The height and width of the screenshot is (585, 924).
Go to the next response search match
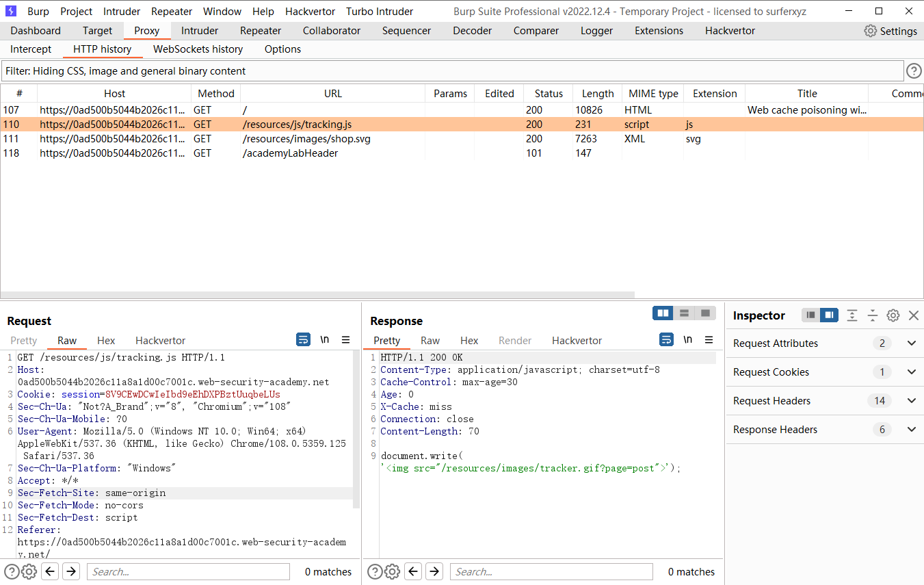(x=434, y=571)
